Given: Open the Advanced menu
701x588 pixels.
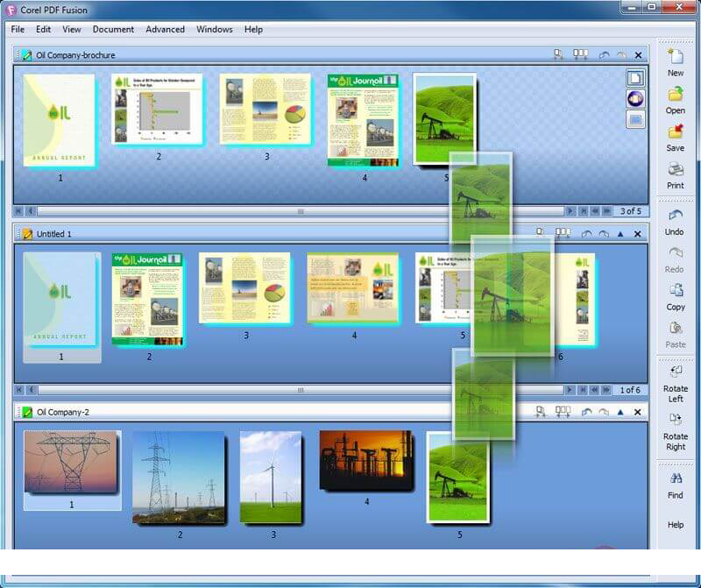Looking at the screenshot, I should (165, 29).
